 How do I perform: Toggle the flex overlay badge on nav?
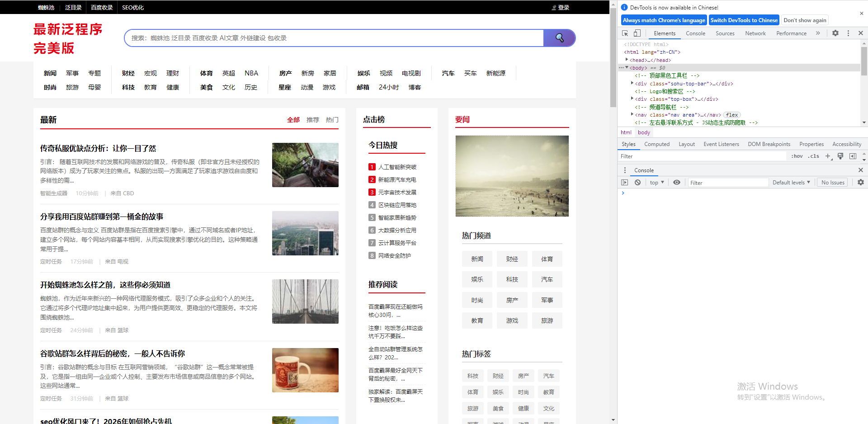pos(731,114)
